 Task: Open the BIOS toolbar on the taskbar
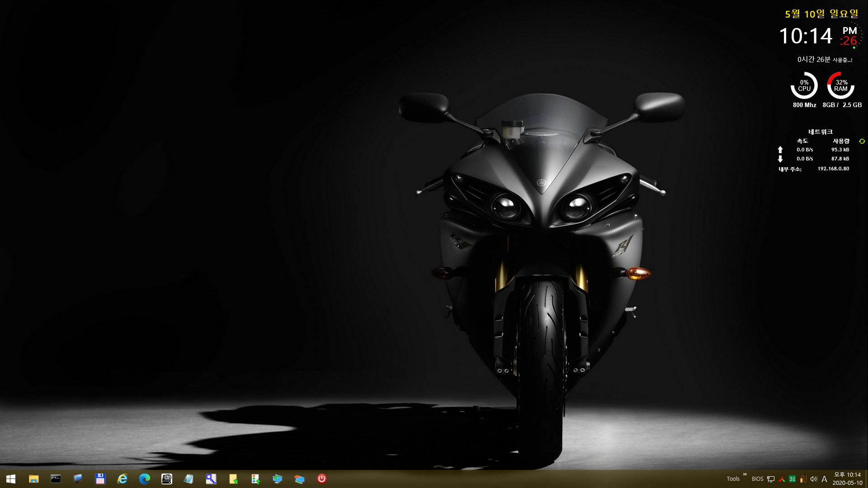coord(757,479)
